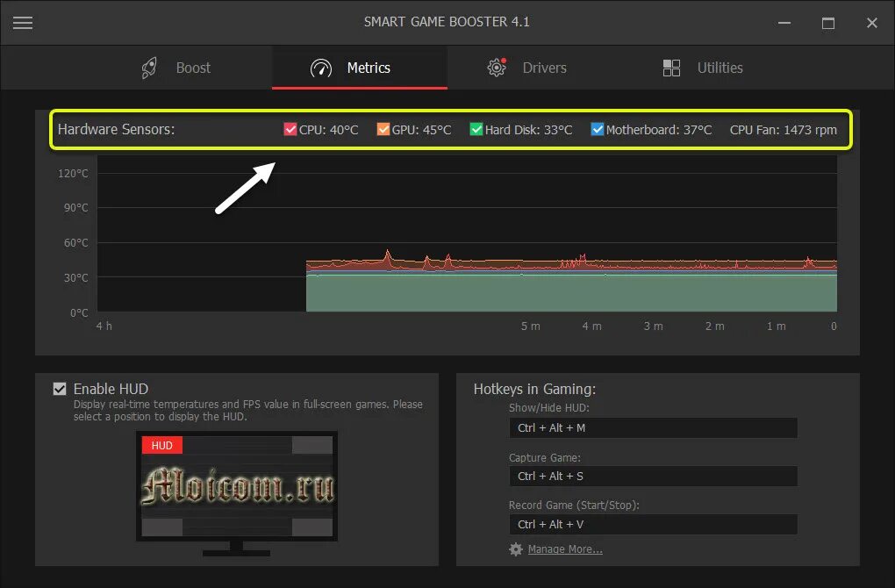Click the Hardware Sensors label
The width and height of the screenshot is (895, 588).
point(116,130)
